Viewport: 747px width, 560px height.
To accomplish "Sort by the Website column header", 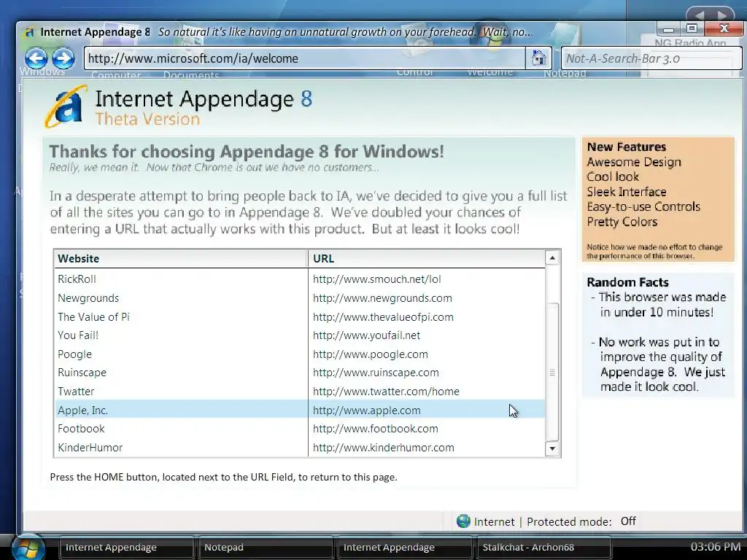I will 181,259.
